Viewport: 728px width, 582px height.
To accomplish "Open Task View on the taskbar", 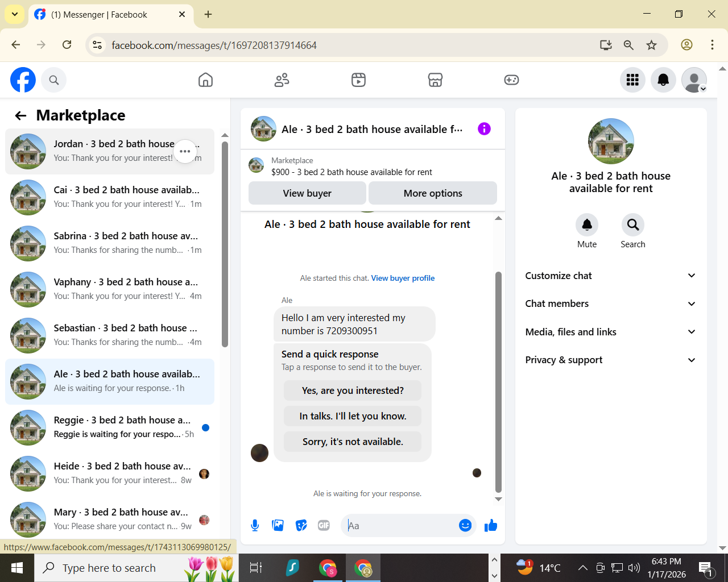I will pyautogui.click(x=256, y=568).
